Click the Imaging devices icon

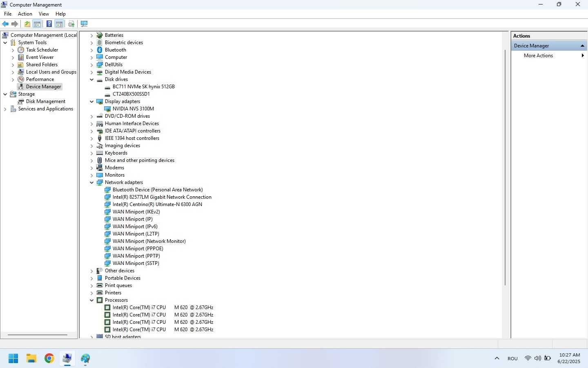tap(99, 146)
